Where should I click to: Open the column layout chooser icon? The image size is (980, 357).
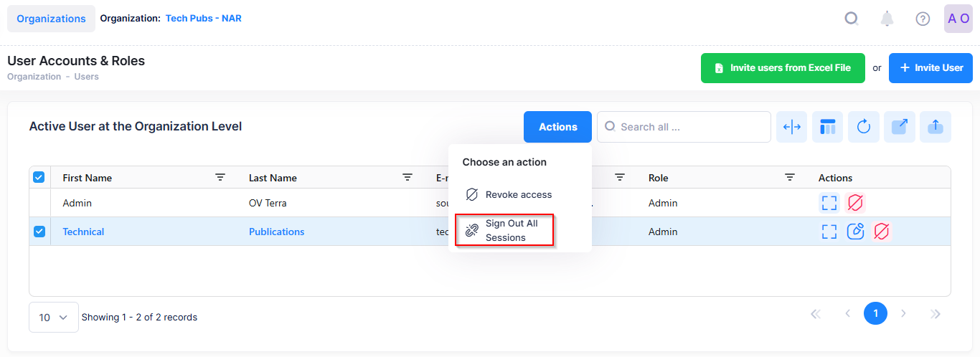pos(828,127)
